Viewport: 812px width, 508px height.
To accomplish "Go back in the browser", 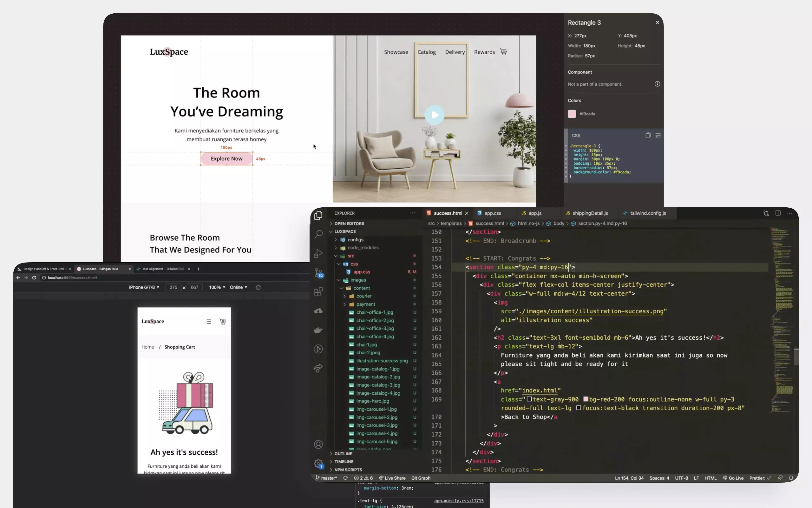I will [18, 277].
